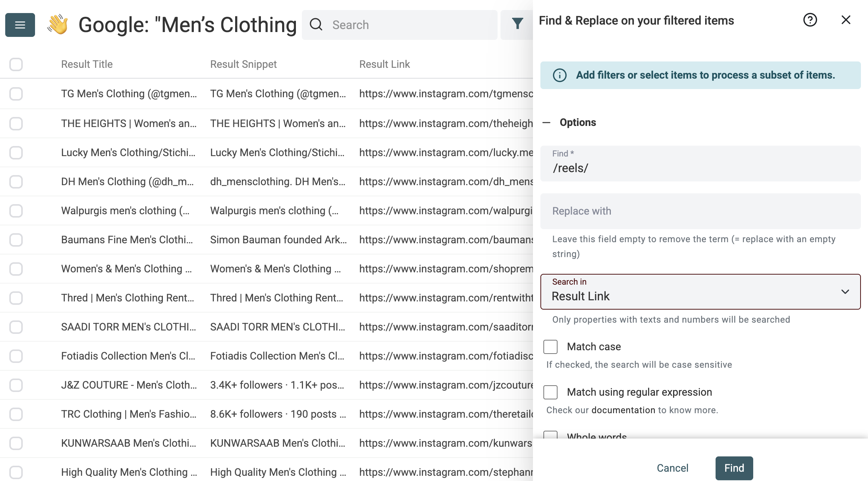Click the search magnifier icon

[x=316, y=25]
